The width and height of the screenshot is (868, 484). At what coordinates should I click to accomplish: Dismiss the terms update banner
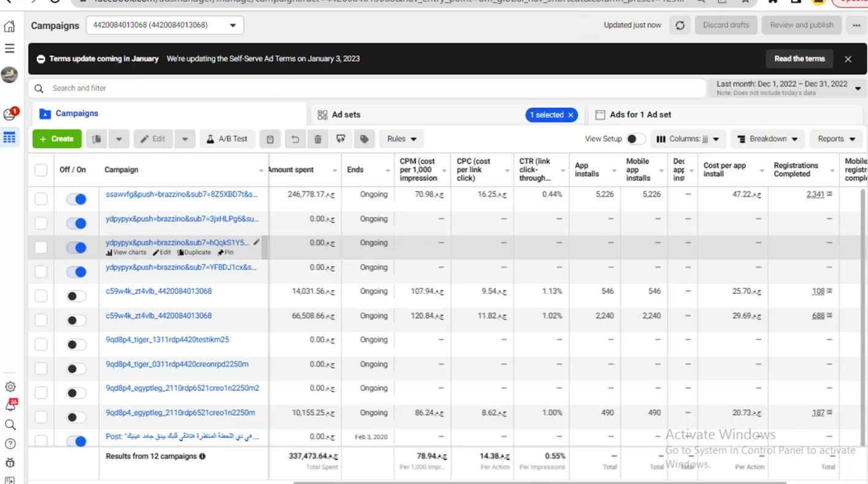point(848,59)
